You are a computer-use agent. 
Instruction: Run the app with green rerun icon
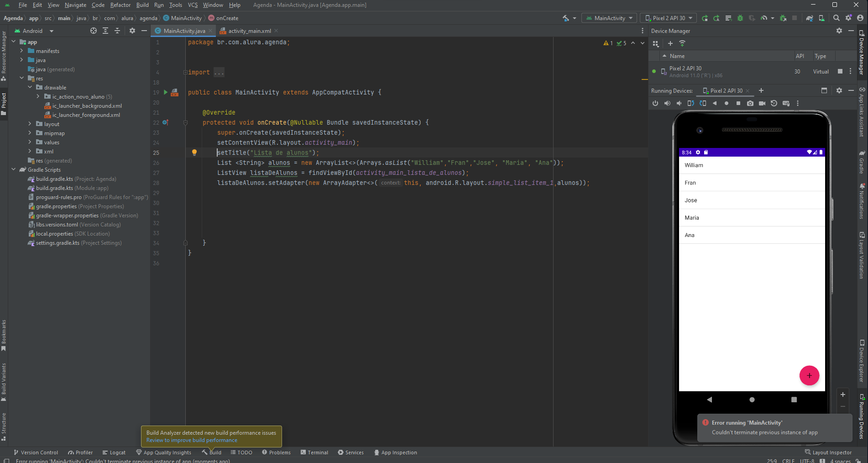tap(705, 18)
